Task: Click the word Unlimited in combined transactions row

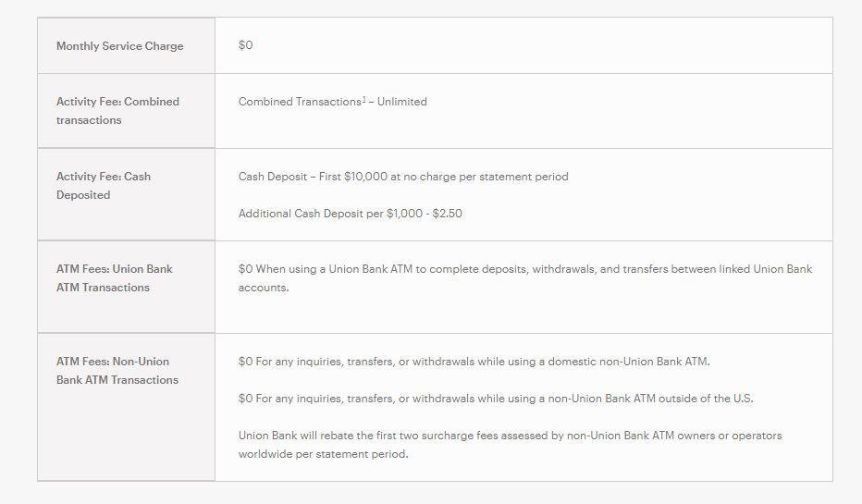Action: (401, 102)
